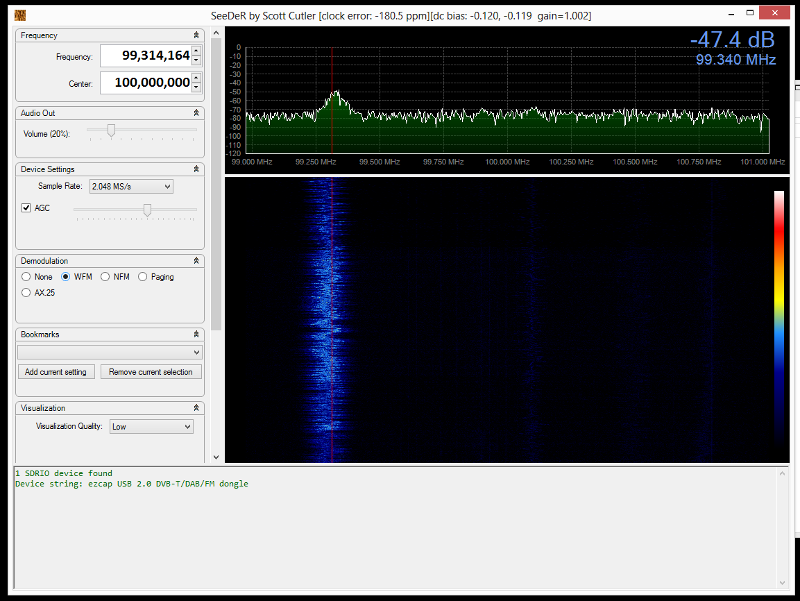Image resolution: width=800 pixels, height=601 pixels.
Task: Collapse the Device Settings panel
Action: 196,169
